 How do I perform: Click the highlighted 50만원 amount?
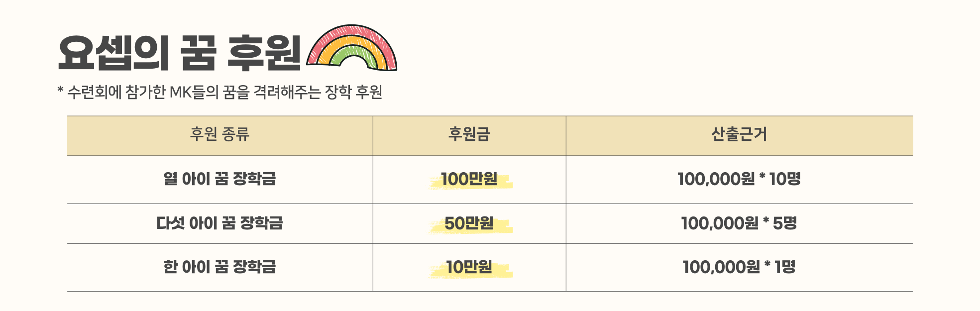[469, 223]
